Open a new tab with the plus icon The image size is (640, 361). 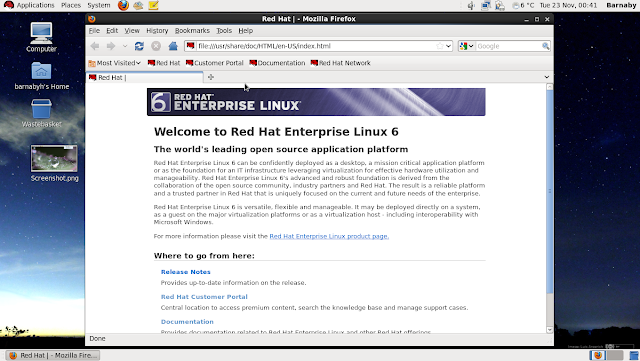[x=211, y=77]
